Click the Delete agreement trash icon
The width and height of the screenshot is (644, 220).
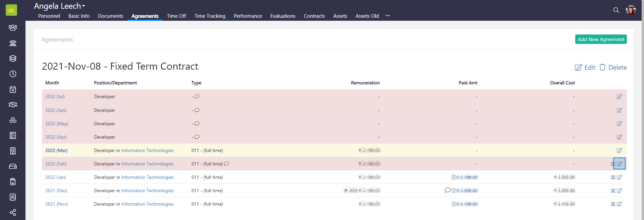pos(603,67)
